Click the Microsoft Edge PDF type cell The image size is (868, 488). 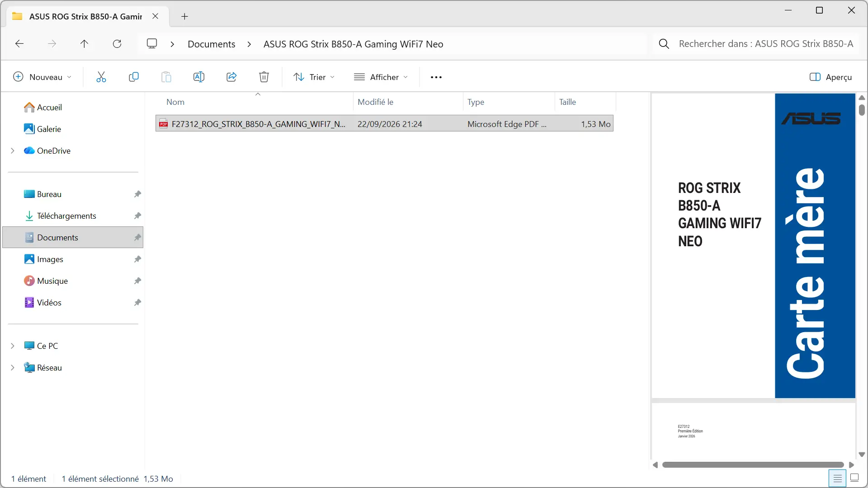507,124
